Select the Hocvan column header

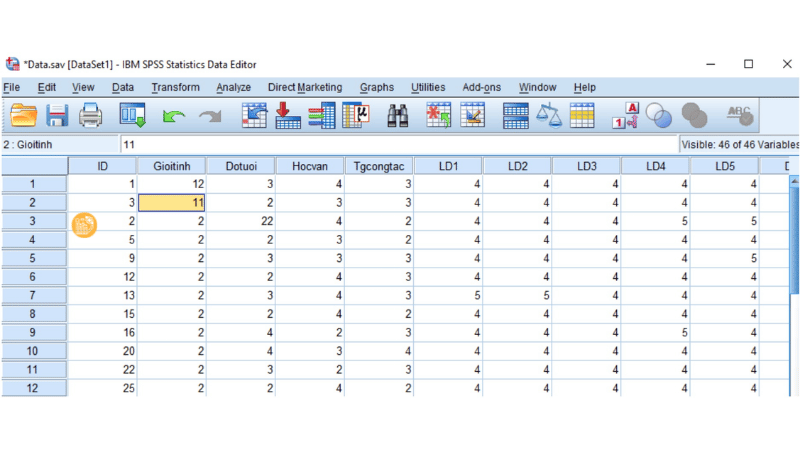(x=309, y=165)
